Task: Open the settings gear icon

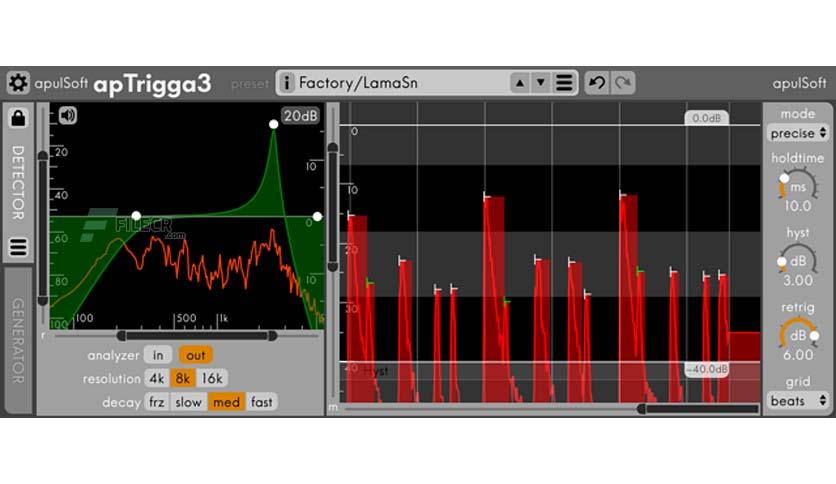Action: (x=18, y=83)
